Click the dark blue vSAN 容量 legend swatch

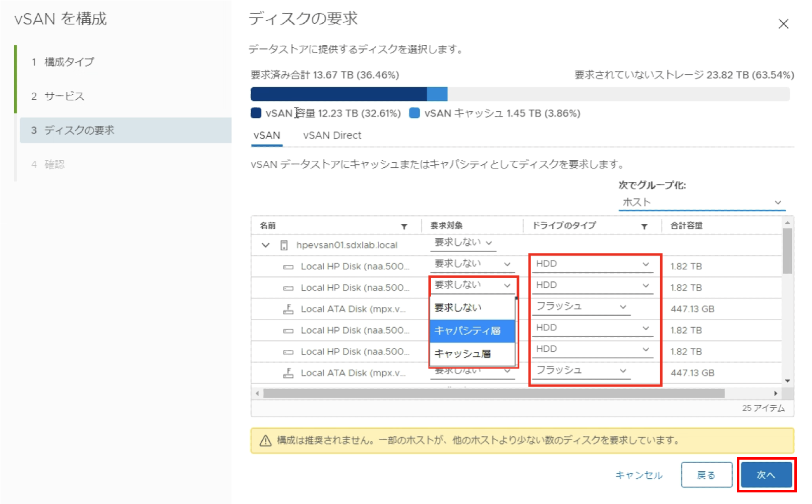pos(256,113)
